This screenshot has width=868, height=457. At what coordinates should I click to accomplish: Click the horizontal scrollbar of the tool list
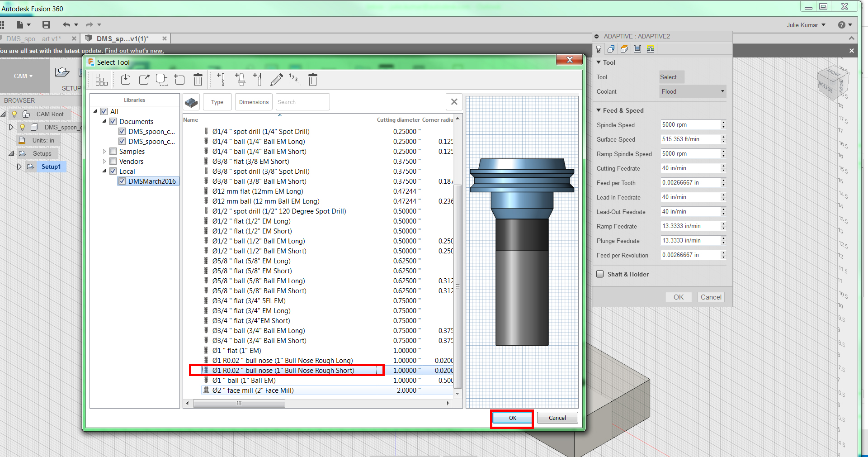(239, 403)
